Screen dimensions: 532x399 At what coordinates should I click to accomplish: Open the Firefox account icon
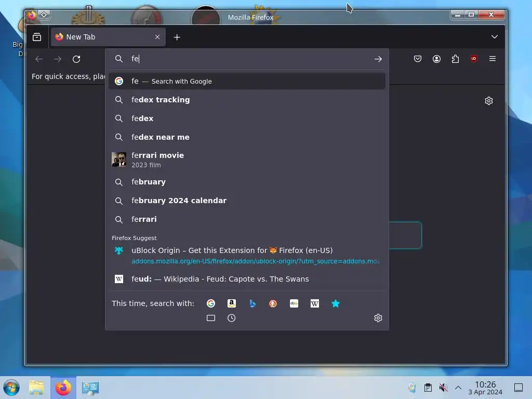tap(436, 59)
